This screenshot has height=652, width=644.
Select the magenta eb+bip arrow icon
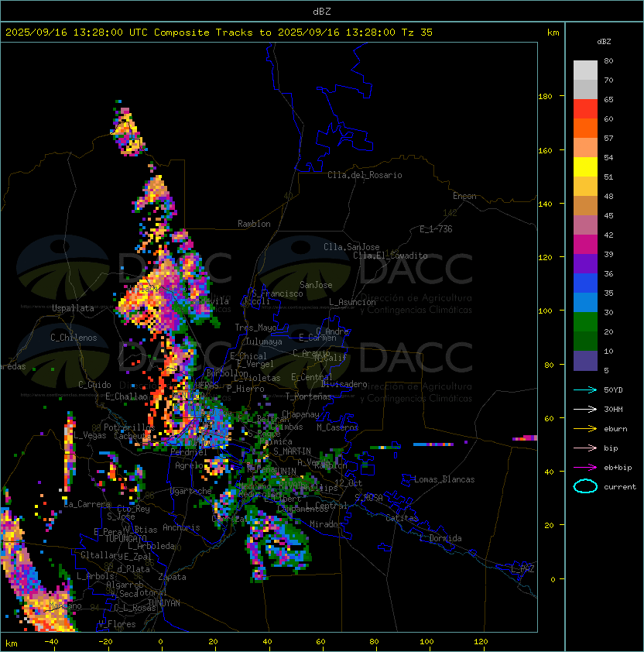[585, 468]
